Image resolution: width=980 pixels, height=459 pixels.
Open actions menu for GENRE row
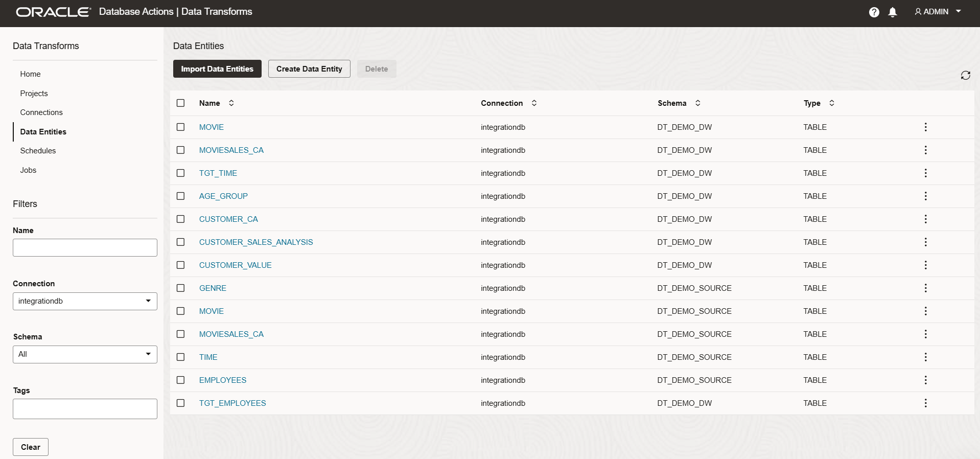[925, 288]
